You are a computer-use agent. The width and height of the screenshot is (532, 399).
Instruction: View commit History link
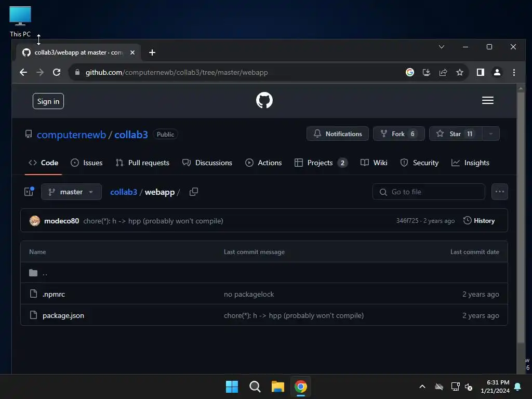478,220
